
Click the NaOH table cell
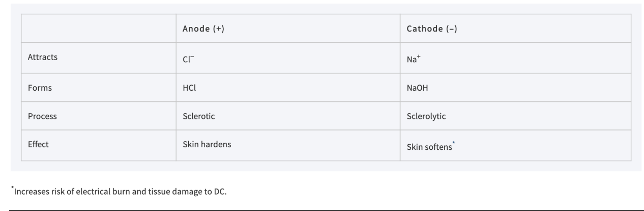pos(417,88)
